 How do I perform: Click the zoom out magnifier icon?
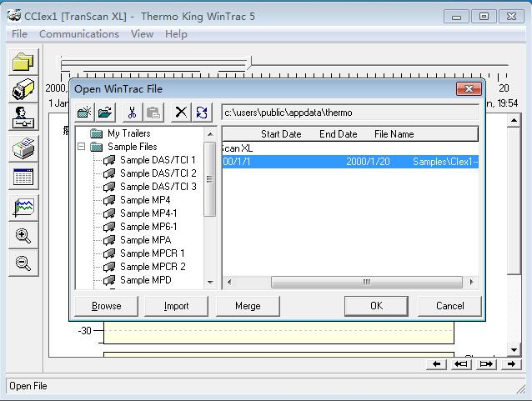(23, 263)
